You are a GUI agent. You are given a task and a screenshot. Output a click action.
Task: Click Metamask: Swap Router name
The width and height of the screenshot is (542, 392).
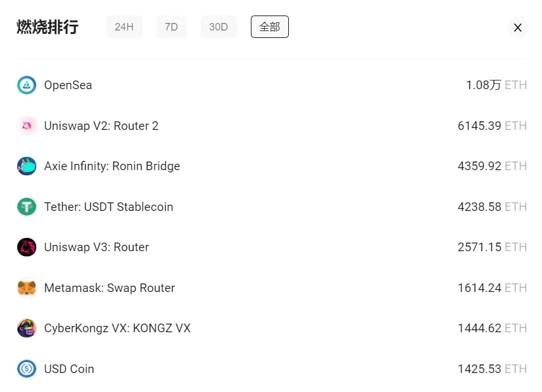(109, 288)
